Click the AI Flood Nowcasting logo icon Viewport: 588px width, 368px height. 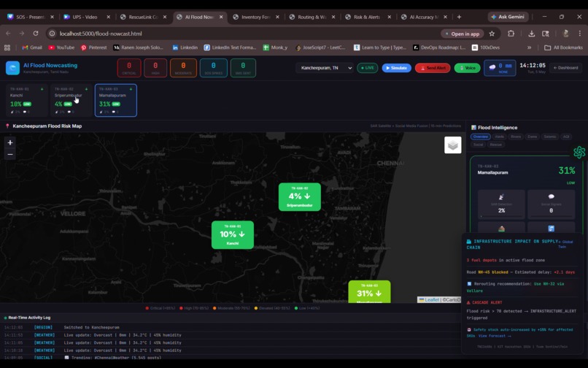click(x=12, y=68)
